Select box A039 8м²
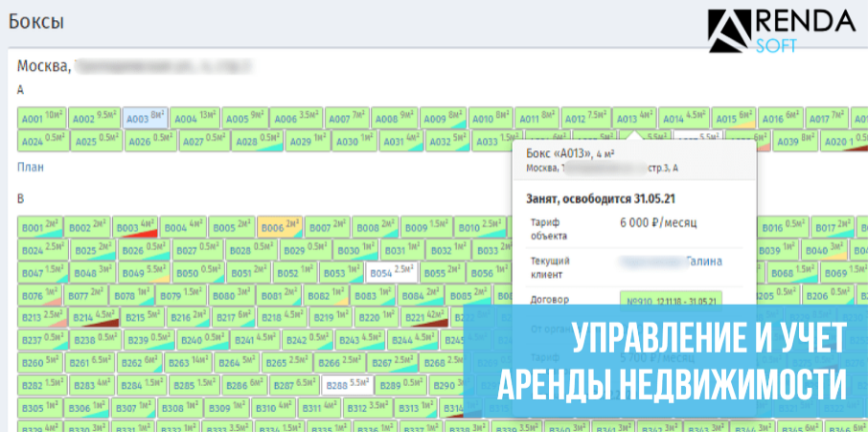Viewport: 868px width, 432px height. [795, 141]
